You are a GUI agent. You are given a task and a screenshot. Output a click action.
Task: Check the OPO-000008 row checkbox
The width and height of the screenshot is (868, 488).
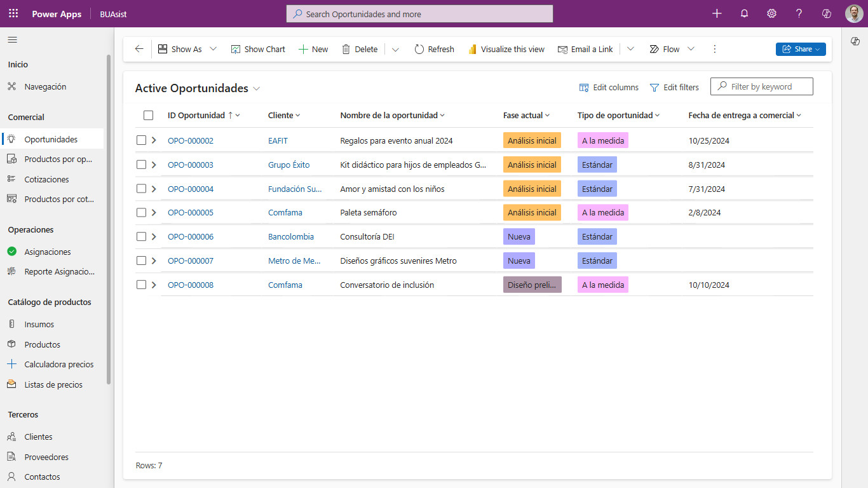(141, 285)
